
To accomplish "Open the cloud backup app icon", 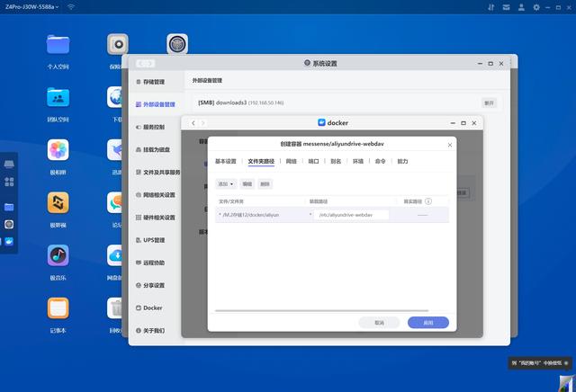I will click(x=114, y=255).
